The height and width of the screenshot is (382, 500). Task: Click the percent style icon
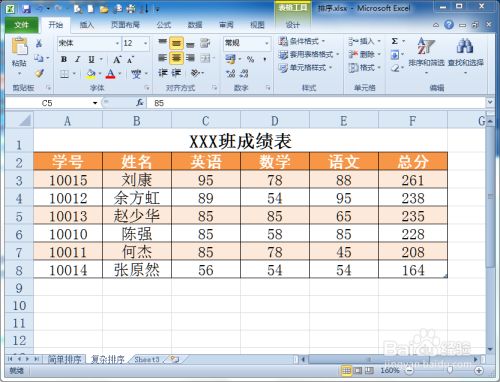250,59
